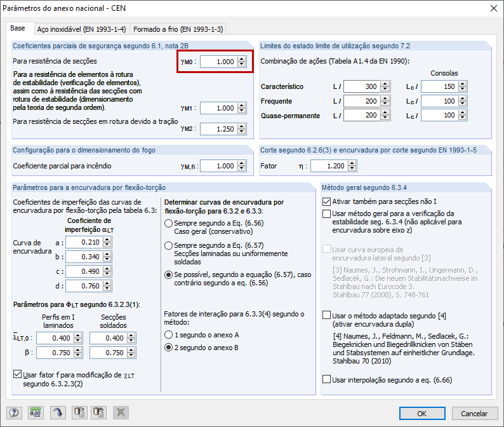504x427 pixels.
Task: Decrease γM,fi with its down spinner arrow
Action: (242, 168)
